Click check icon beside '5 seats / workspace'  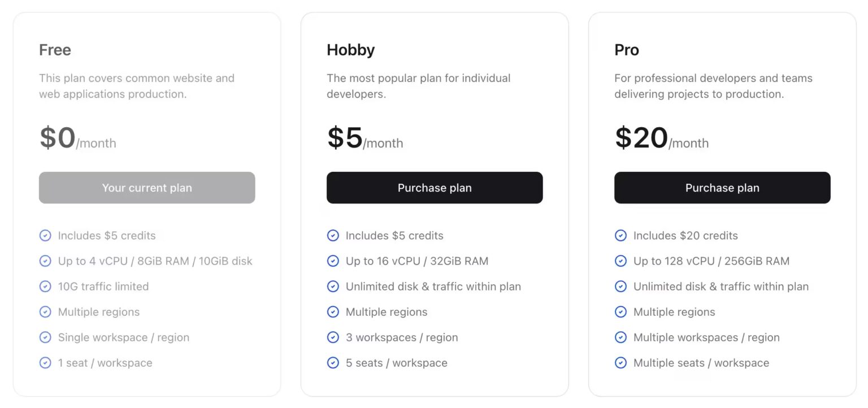click(x=333, y=363)
